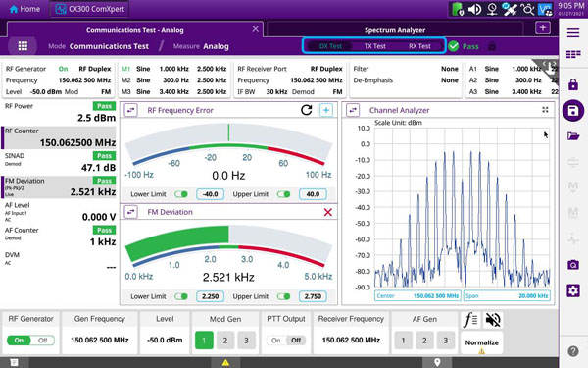Viewport: 588px width, 368px height.
Task: Save results with the floppy disk icon
Action: [x=573, y=110]
